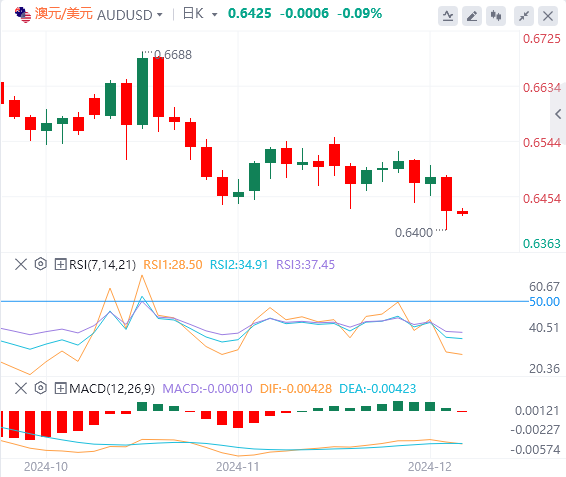The image size is (566, 477).
Task: Click the collapse arrows icon
Action: [x=524, y=16]
